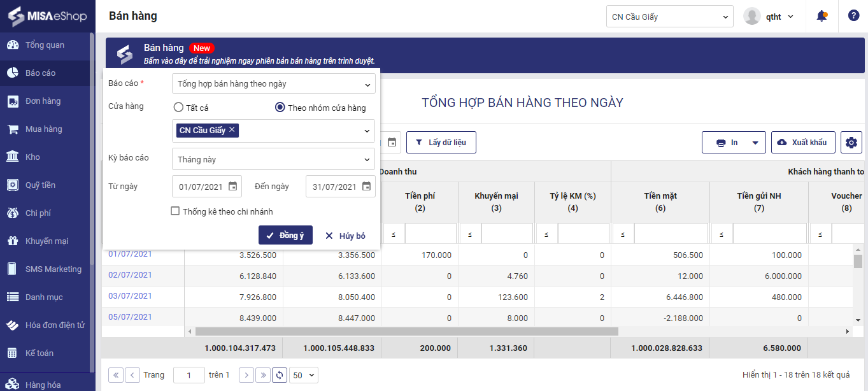Open the Từ ngày calendar picker

pos(232,187)
